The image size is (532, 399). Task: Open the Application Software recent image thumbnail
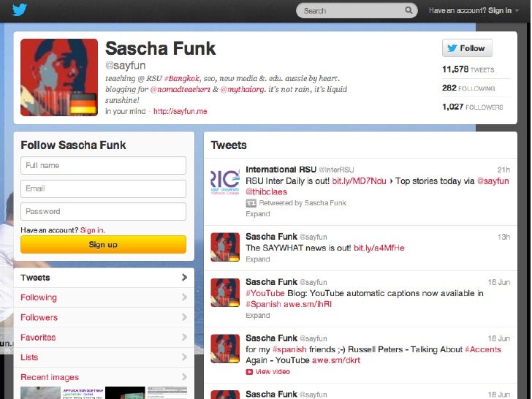83,393
